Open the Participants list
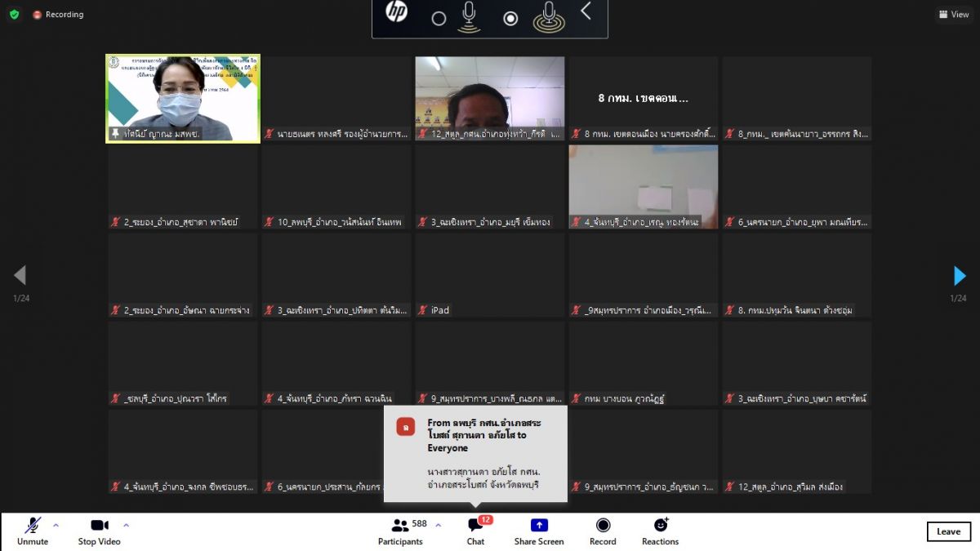980x551 pixels. click(x=400, y=531)
